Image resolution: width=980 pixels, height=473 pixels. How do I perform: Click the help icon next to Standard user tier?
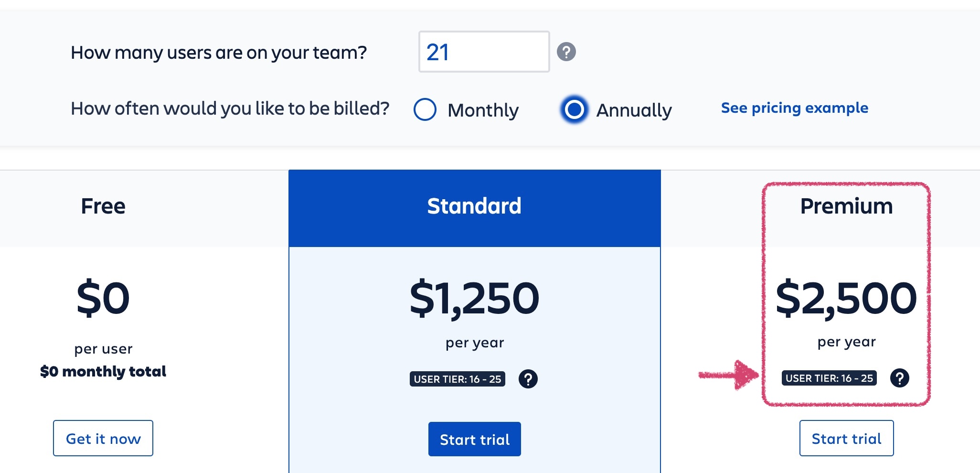[x=528, y=379]
